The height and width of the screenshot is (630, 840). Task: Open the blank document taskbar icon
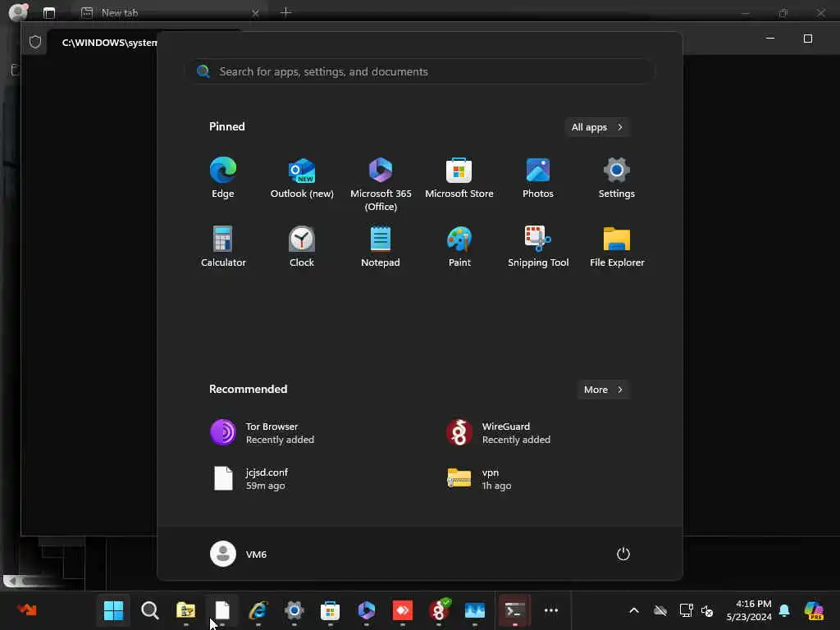click(221, 610)
